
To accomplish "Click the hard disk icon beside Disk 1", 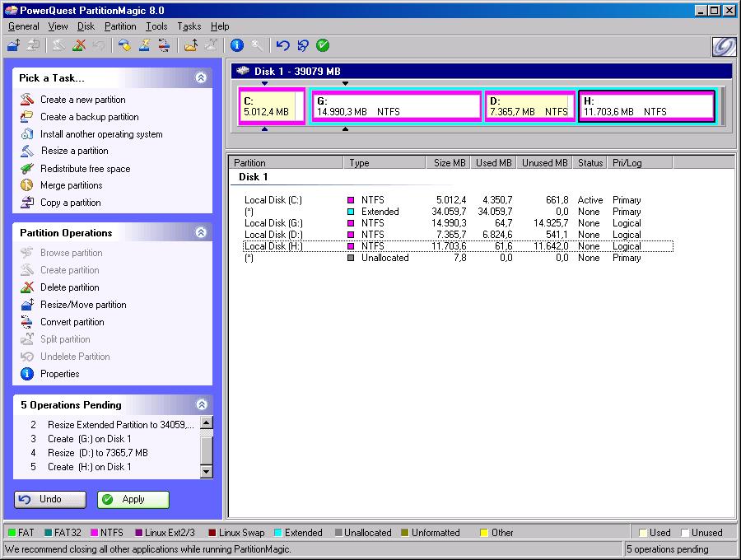I will [243, 71].
